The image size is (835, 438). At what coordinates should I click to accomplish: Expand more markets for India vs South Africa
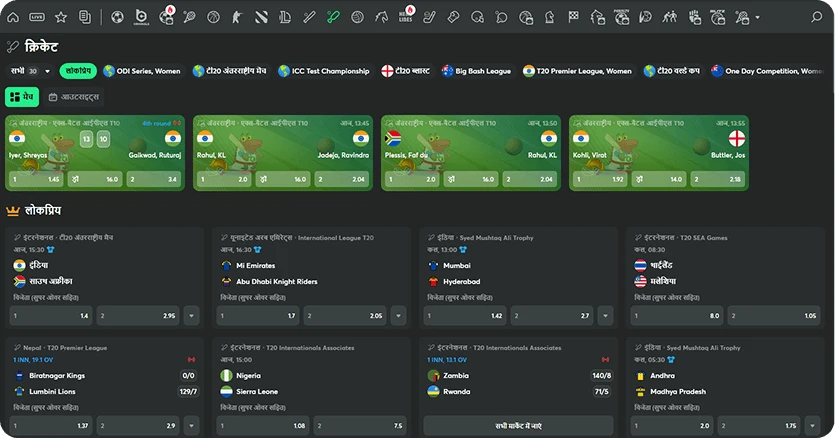click(191, 315)
